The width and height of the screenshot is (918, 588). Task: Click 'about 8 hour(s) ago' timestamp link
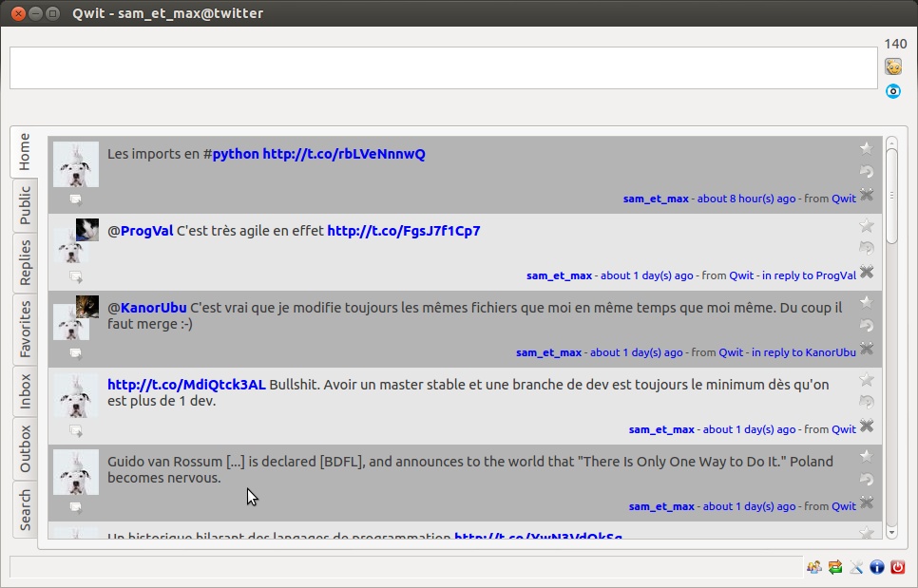746,199
